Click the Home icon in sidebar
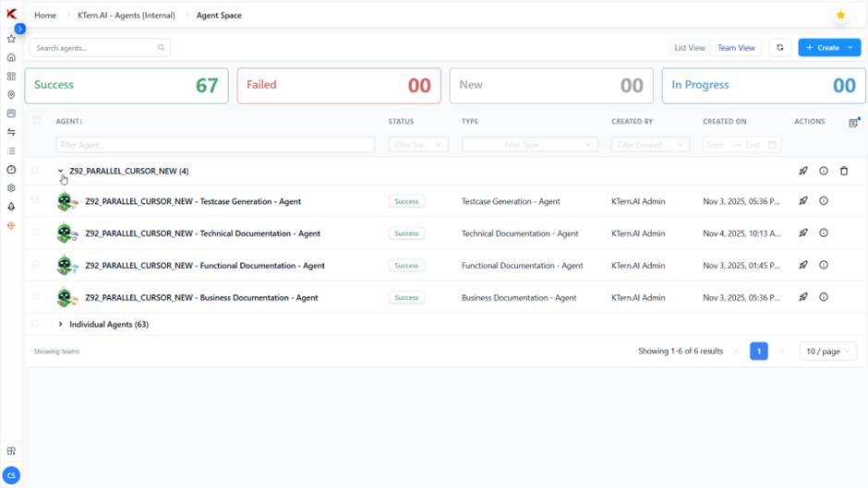Image resolution: width=868 pixels, height=488 pixels. 11,57
